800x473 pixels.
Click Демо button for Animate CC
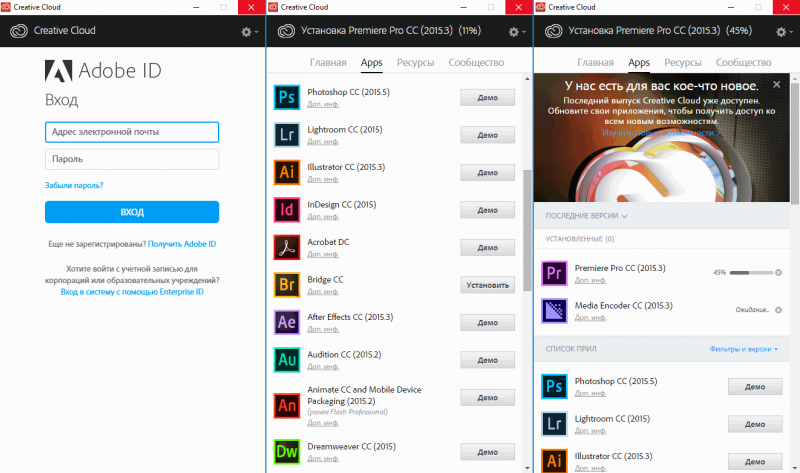(487, 397)
